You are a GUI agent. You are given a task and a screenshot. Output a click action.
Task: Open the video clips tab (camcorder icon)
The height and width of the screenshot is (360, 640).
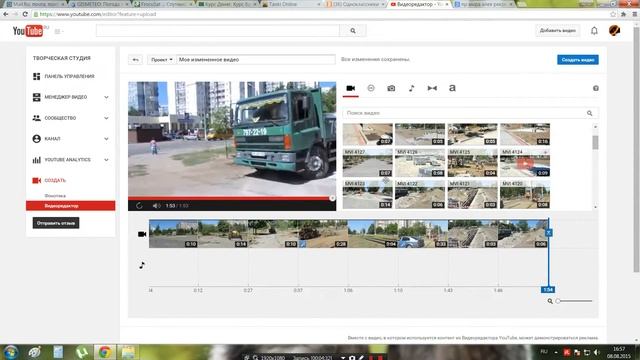(x=351, y=88)
